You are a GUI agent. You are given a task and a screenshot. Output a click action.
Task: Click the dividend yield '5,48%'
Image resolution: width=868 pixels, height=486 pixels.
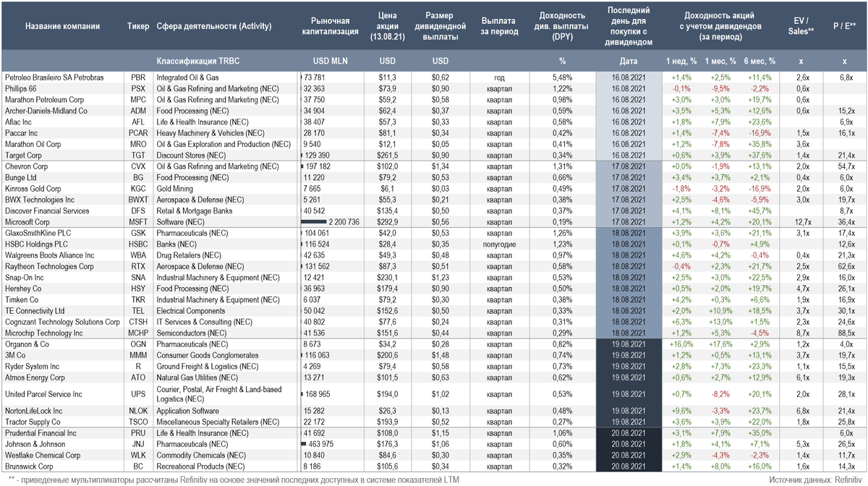click(562, 77)
